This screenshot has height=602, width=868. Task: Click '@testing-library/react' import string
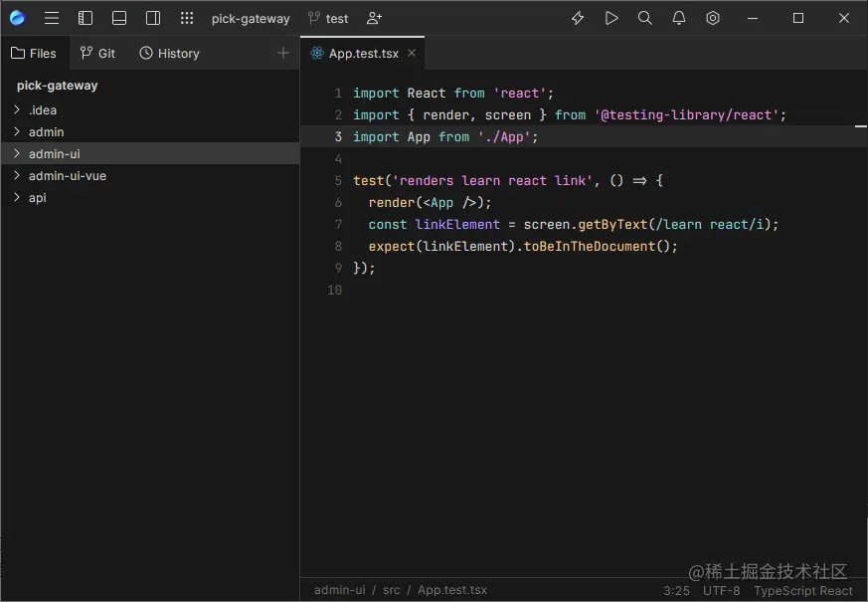[x=686, y=114]
